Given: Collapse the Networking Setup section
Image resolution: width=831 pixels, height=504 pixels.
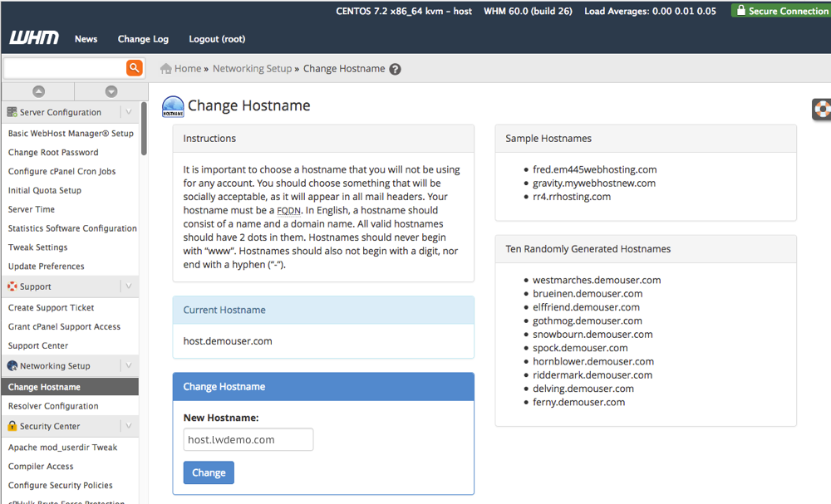Looking at the screenshot, I should 129,365.
